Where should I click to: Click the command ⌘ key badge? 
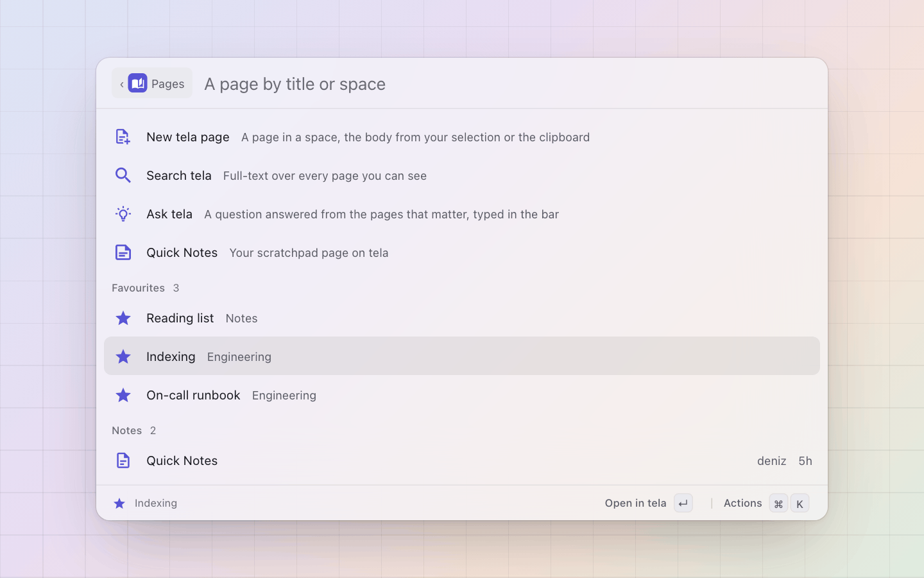click(778, 504)
